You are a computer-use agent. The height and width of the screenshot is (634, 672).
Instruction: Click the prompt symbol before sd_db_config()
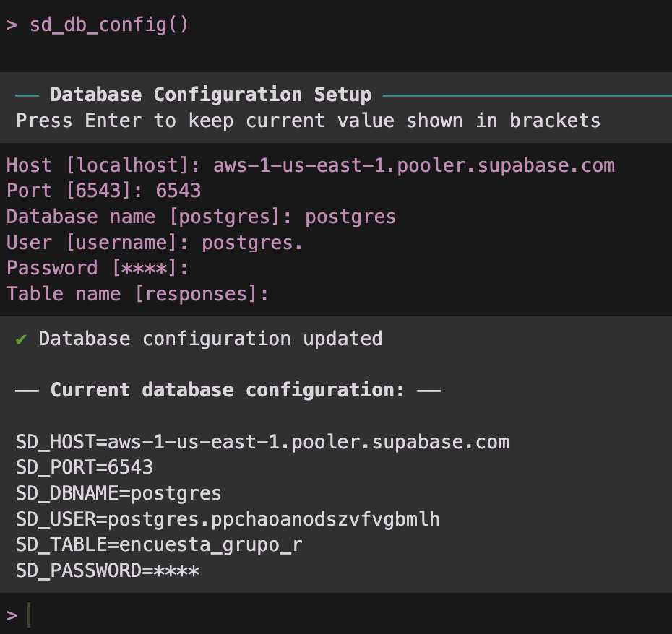click(x=12, y=25)
